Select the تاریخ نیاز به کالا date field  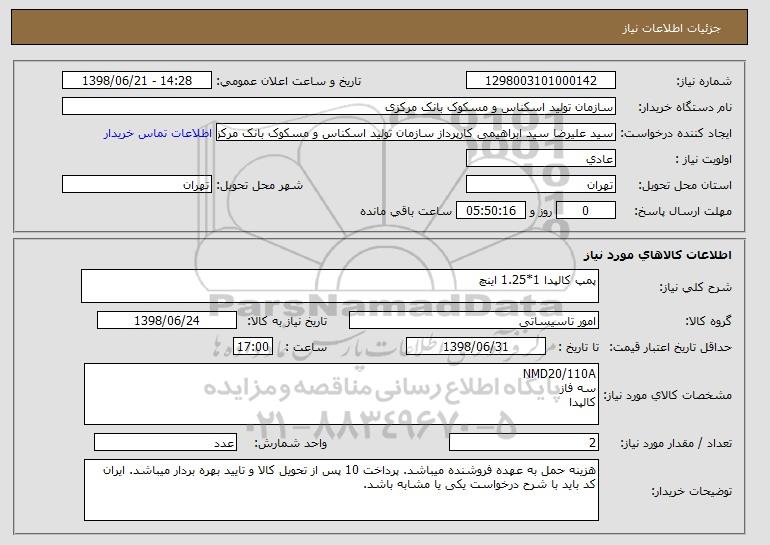click(x=167, y=321)
